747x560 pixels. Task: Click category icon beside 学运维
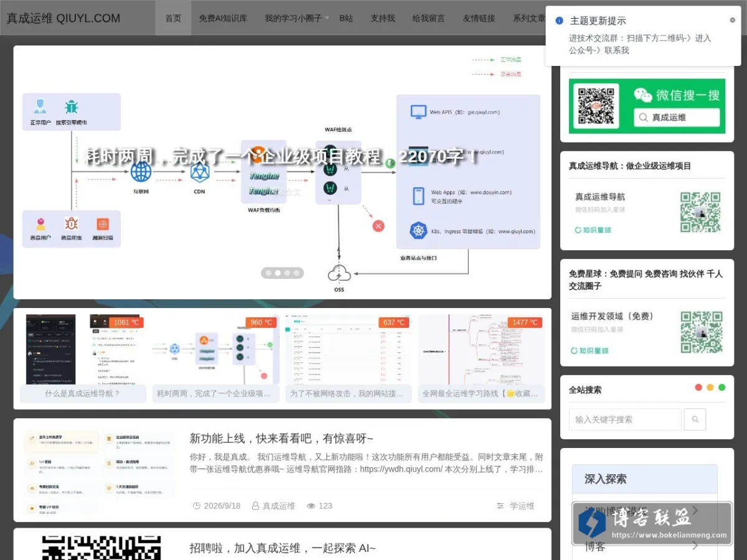[x=500, y=506]
